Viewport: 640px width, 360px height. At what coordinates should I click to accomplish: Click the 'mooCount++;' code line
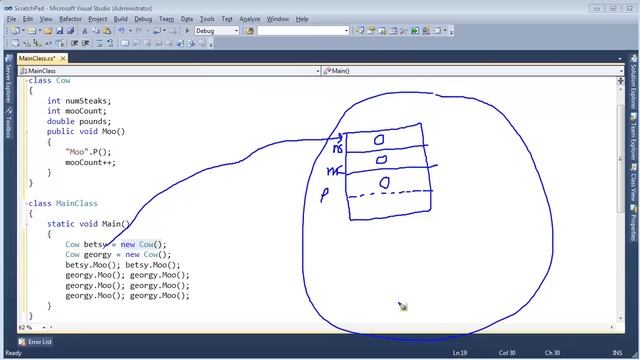(x=90, y=162)
